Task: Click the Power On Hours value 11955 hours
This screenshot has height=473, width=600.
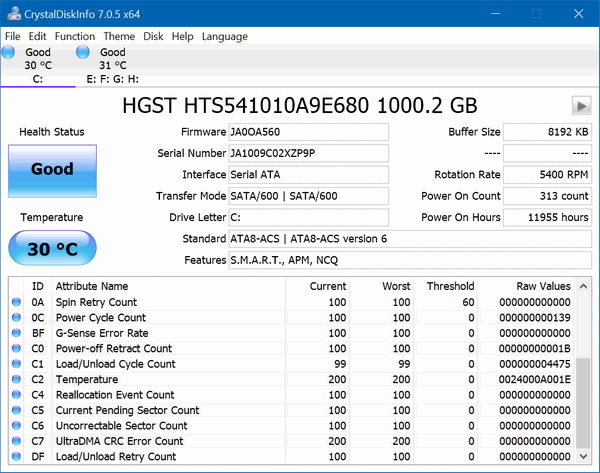Action: coord(547,218)
